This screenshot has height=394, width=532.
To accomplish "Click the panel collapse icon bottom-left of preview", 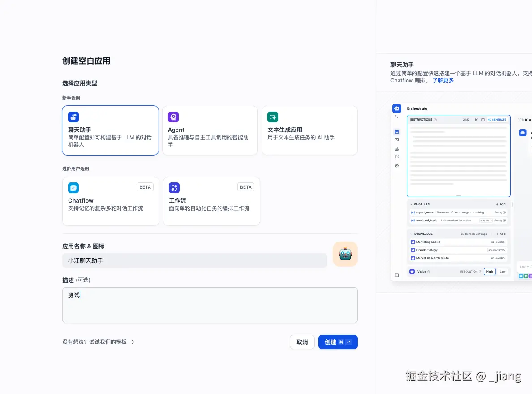I will pyautogui.click(x=397, y=276).
